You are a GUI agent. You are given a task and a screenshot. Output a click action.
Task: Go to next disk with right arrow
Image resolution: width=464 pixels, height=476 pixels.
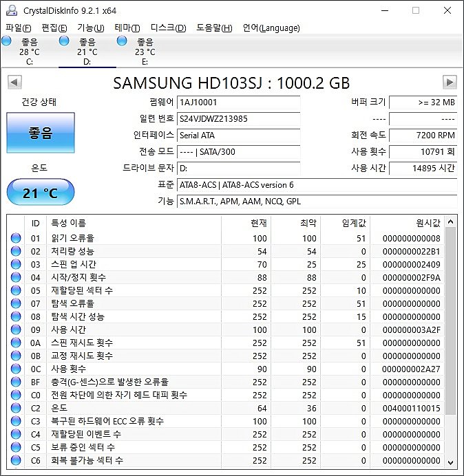pos(450,83)
